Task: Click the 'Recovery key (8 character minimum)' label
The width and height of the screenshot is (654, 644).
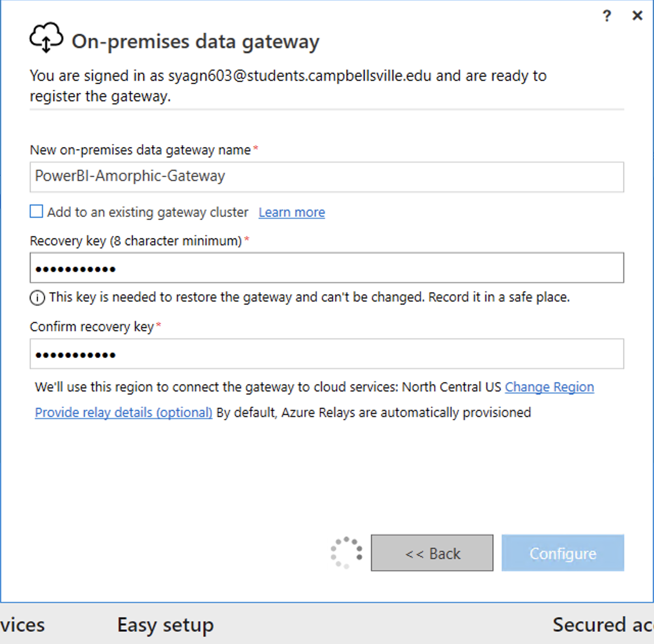Action: 136,241
